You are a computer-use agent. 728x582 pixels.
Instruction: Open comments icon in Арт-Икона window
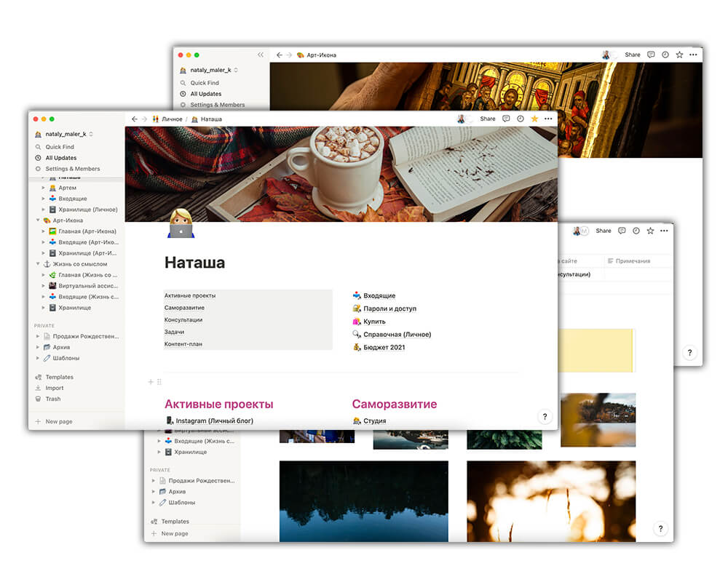[651, 55]
